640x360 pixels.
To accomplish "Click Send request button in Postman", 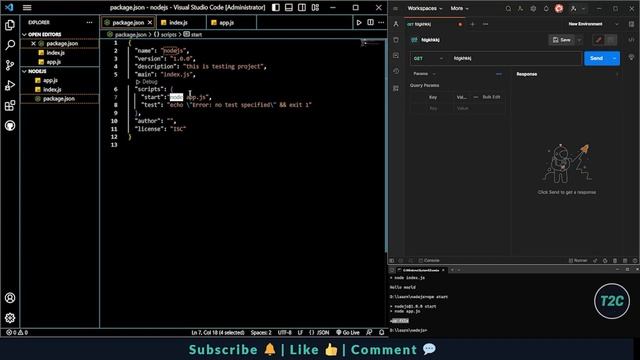I will [x=596, y=58].
